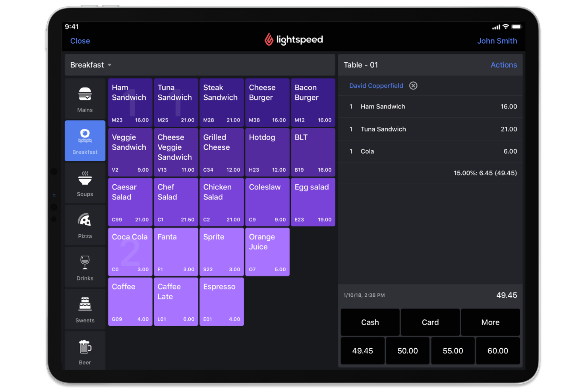Pay with Cash

(x=369, y=322)
